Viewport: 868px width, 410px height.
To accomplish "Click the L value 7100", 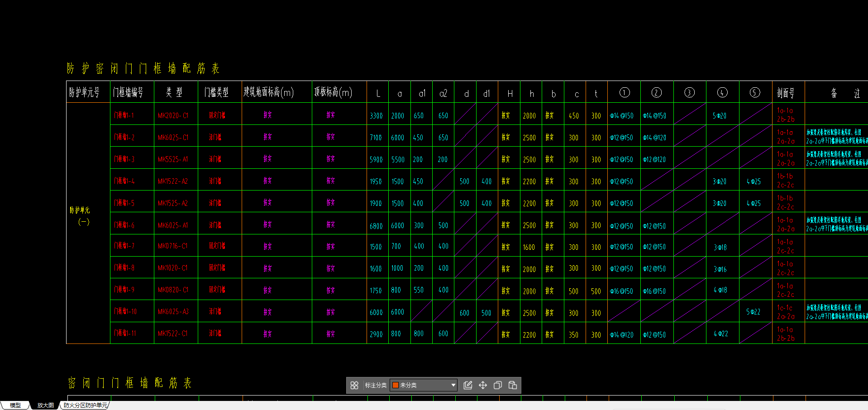I will (376, 138).
